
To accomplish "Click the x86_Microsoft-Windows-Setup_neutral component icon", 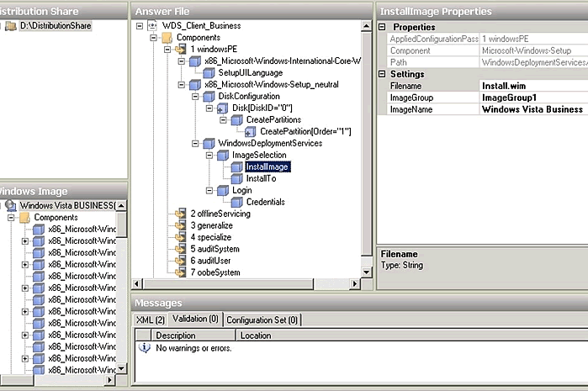I will 194,84.
